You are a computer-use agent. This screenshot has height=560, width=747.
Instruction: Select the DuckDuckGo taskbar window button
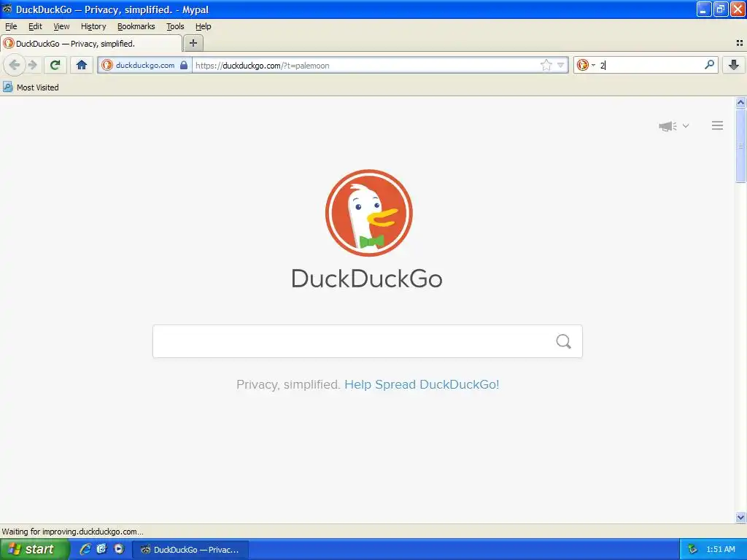(190, 550)
